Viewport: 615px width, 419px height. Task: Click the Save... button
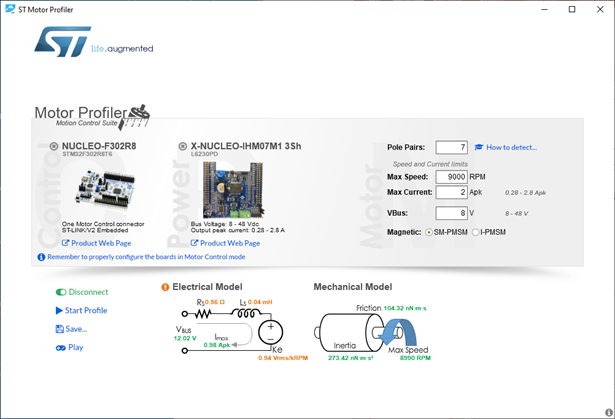[x=72, y=328]
